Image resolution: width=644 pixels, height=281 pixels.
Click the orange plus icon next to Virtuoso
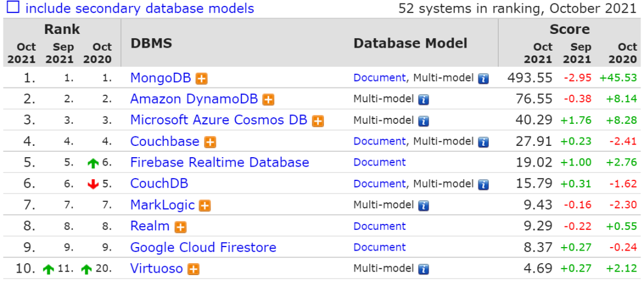[193, 269]
